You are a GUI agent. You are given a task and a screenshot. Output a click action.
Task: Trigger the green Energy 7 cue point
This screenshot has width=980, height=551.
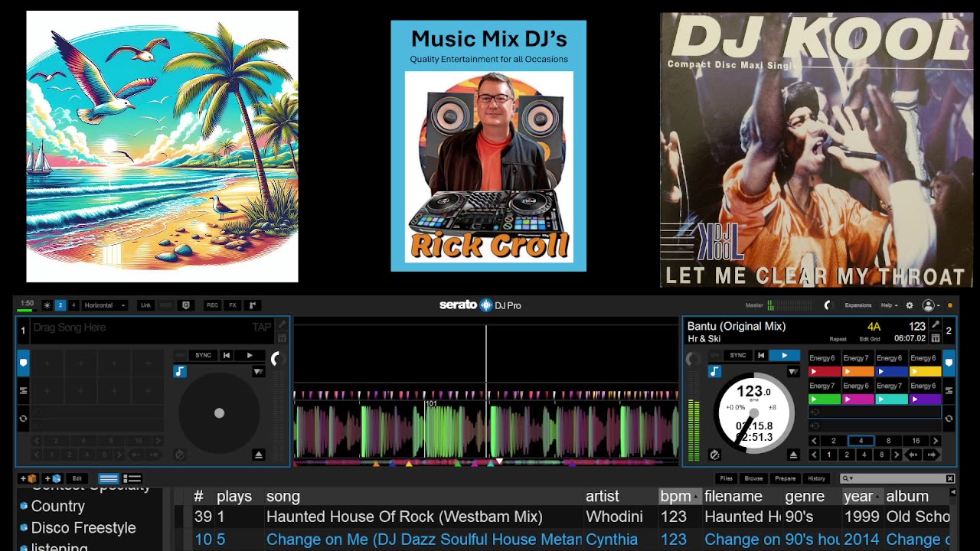pos(825,399)
